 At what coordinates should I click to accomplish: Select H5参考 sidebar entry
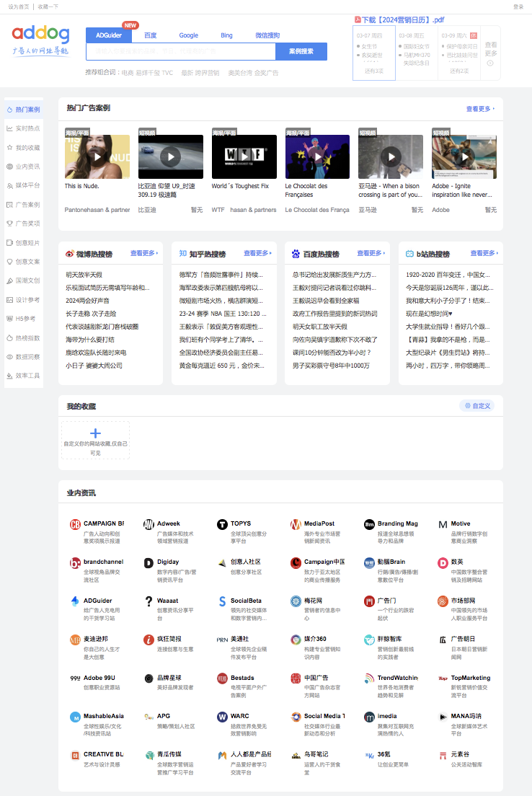pos(23,319)
